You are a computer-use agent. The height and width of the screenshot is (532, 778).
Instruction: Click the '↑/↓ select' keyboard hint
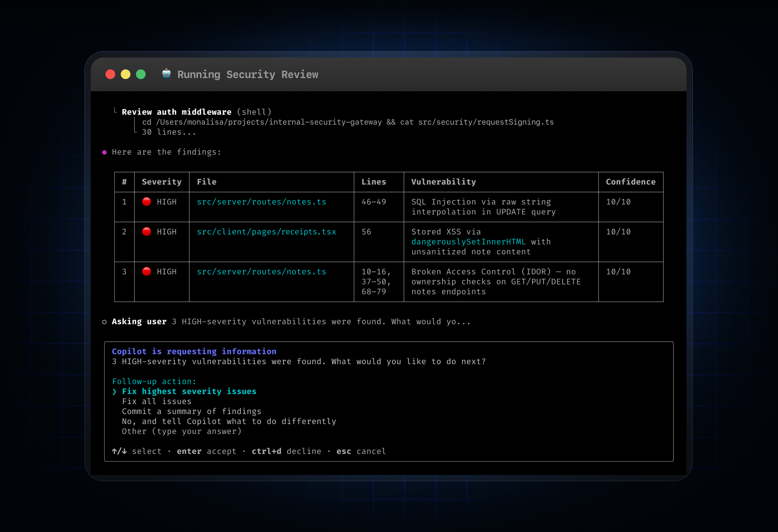(x=136, y=451)
